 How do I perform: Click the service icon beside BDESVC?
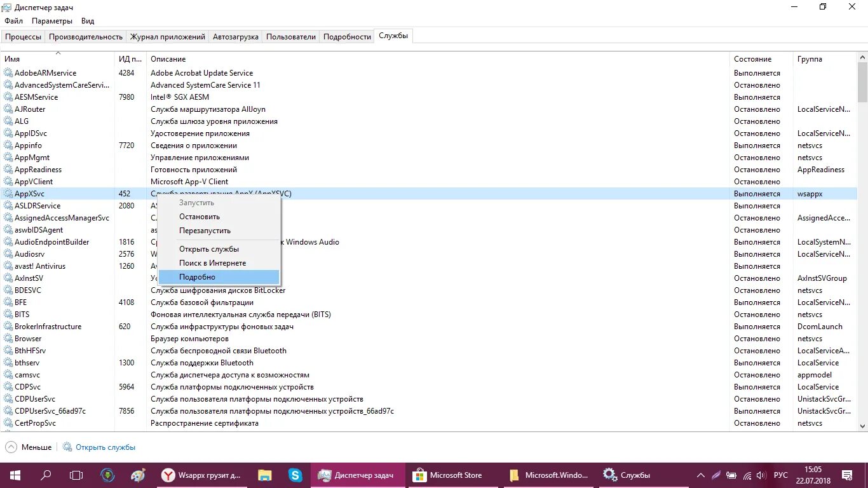(x=8, y=290)
